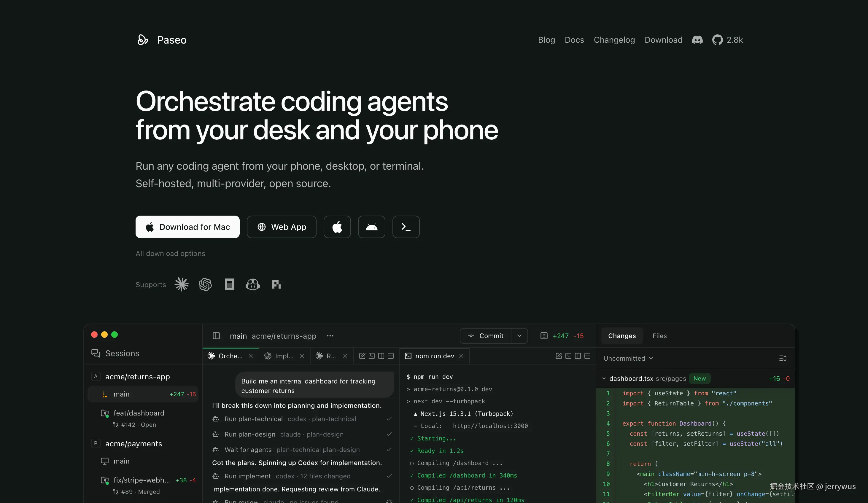Viewport: 868px width, 503px height.
Task: Select the npm run dev tab
Action: [434, 356]
